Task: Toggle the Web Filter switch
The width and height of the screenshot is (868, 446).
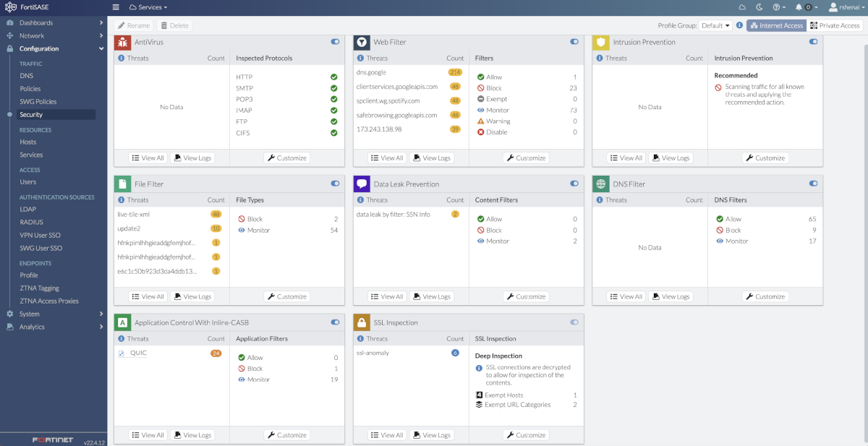Action: (x=574, y=42)
